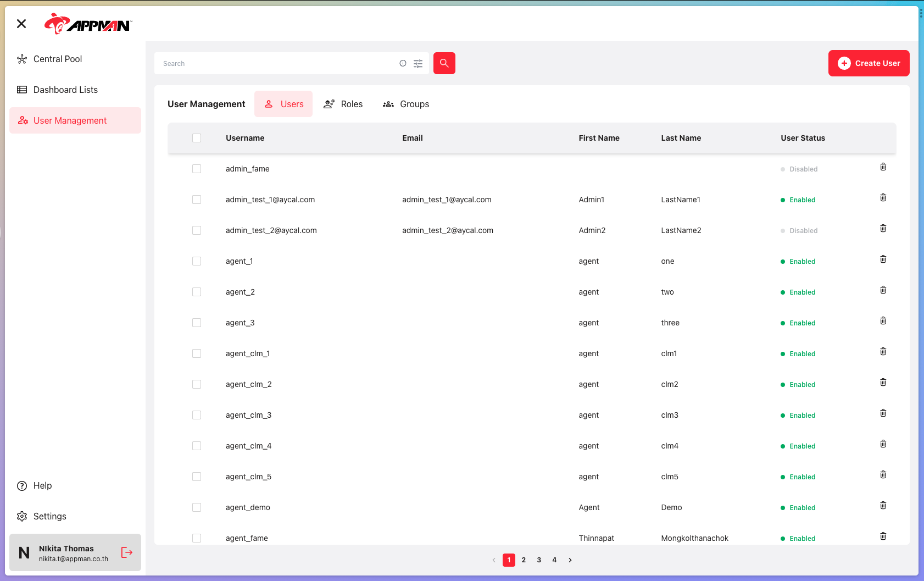The height and width of the screenshot is (581, 924).
Task: Check the box for admin_test_2@aycal.com
Action: click(197, 230)
